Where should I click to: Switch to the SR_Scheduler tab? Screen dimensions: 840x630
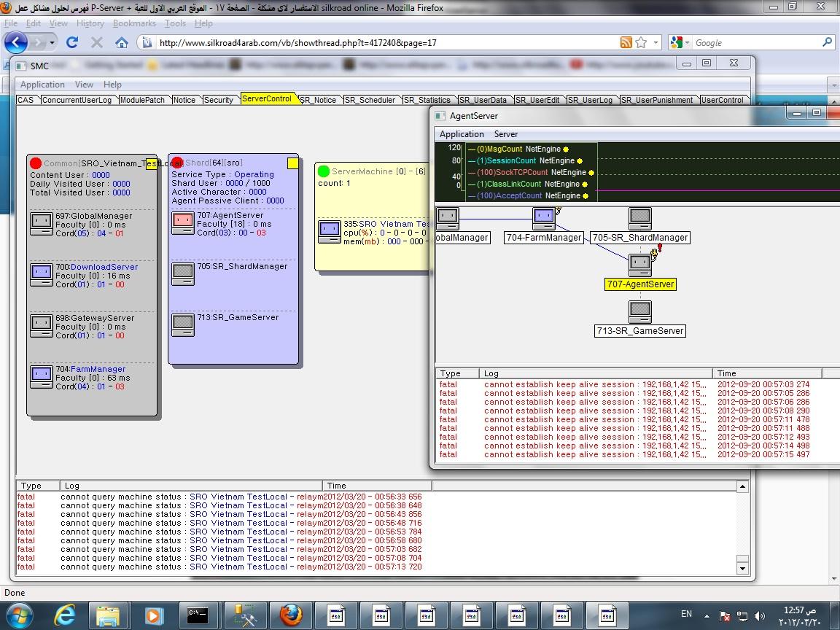[370, 100]
